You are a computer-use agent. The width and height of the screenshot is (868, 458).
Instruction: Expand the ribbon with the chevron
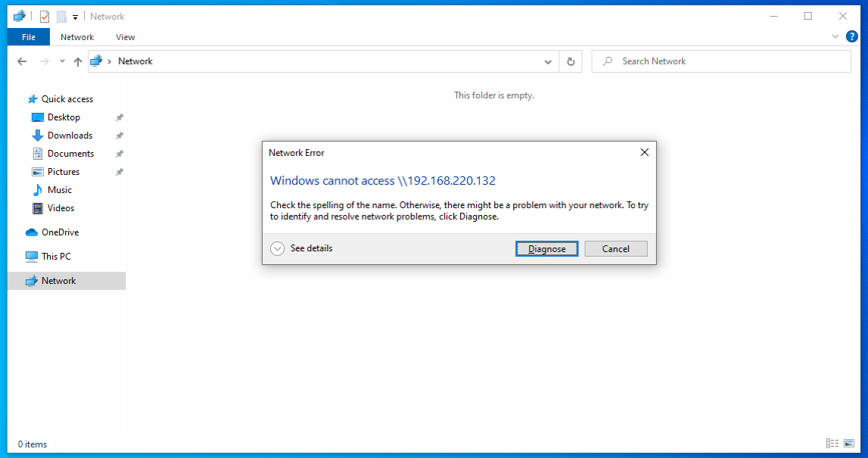[x=835, y=36]
